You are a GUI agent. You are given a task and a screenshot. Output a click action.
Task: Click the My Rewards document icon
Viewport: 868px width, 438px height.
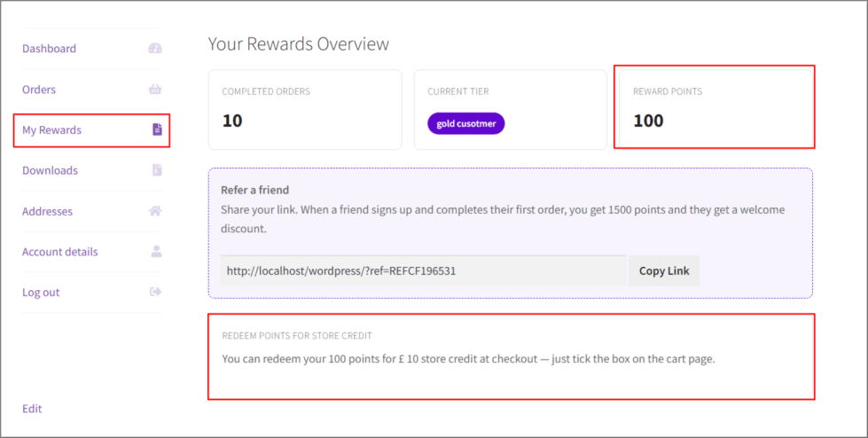tap(157, 129)
